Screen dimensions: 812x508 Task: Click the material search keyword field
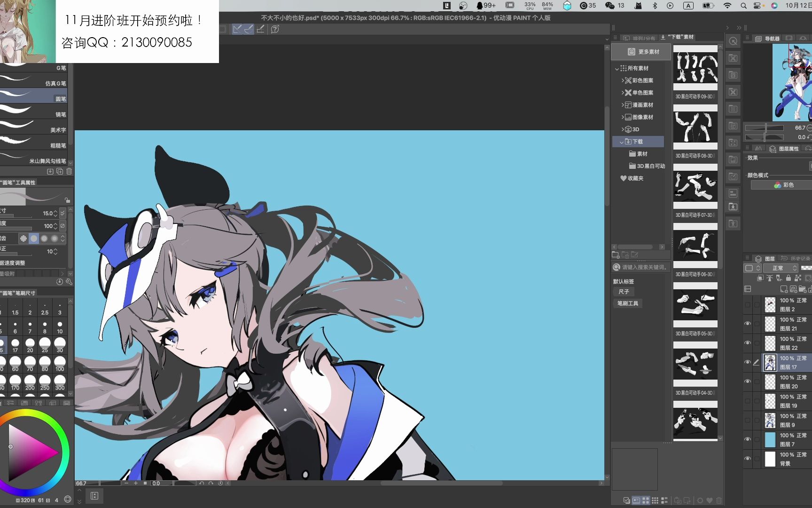pos(641,267)
